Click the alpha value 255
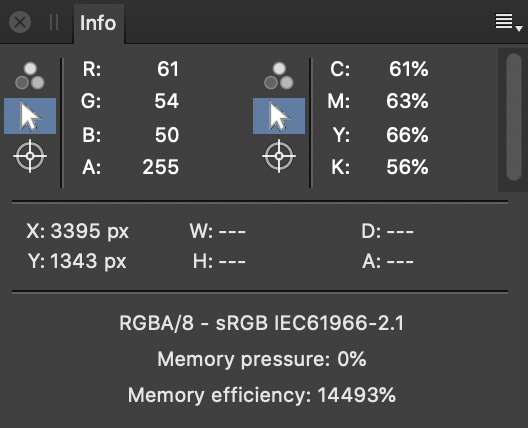Image resolution: width=528 pixels, height=428 pixels. point(160,167)
